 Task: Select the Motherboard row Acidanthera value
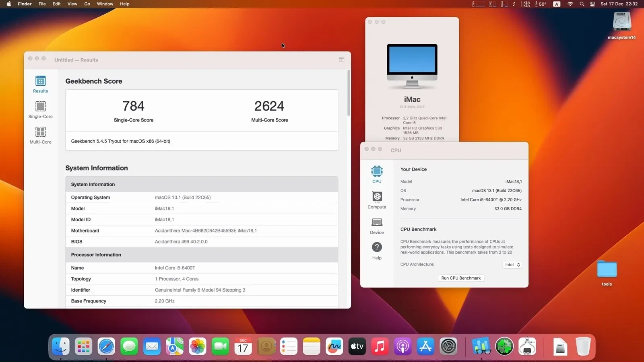[x=206, y=231]
